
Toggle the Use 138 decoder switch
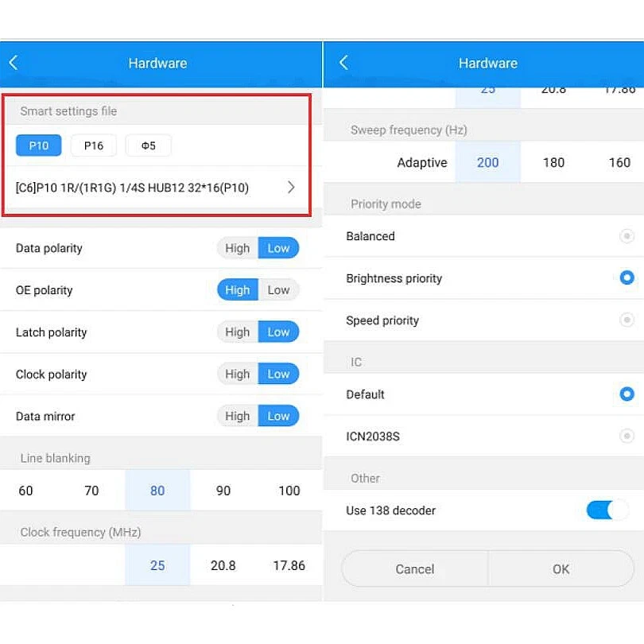point(607,510)
